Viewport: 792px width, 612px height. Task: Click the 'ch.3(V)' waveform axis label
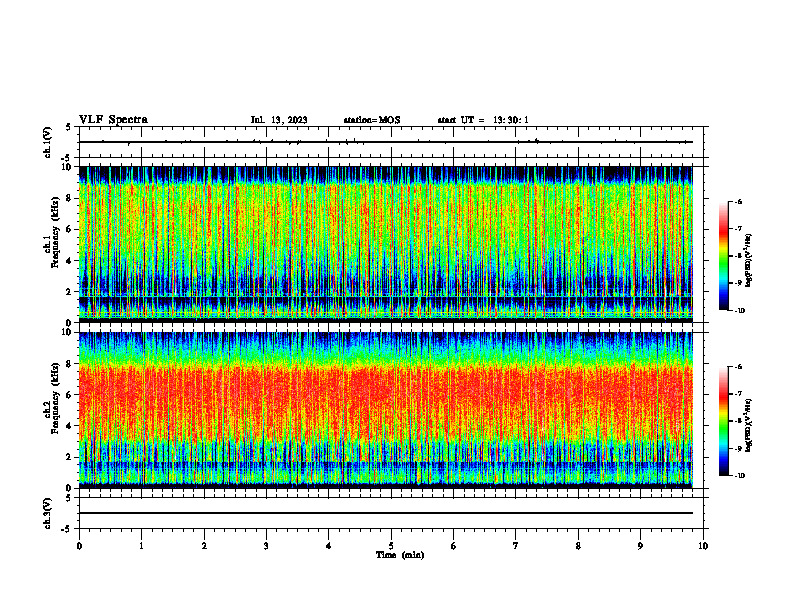point(48,513)
